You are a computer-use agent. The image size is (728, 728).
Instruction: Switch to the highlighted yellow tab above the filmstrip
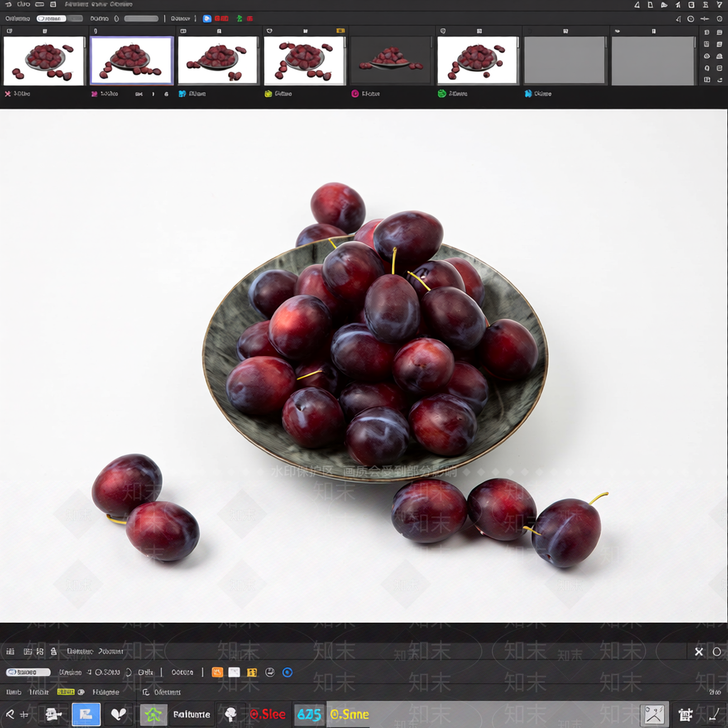coord(340,30)
